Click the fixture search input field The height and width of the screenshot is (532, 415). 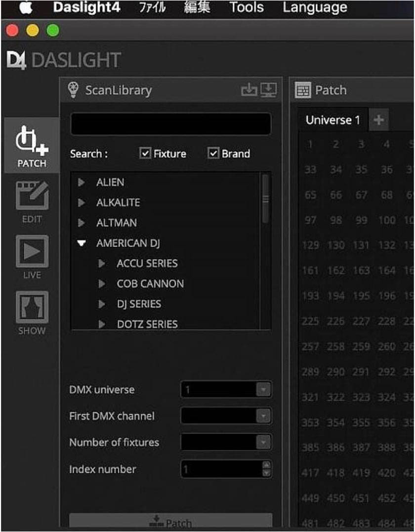click(x=170, y=124)
